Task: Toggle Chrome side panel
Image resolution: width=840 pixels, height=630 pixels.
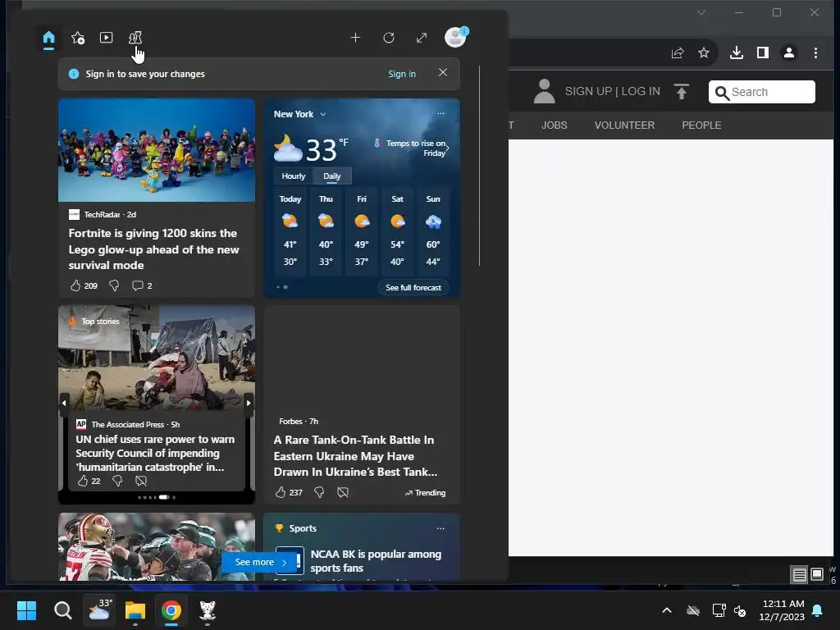Action: (x=763, y=52)
